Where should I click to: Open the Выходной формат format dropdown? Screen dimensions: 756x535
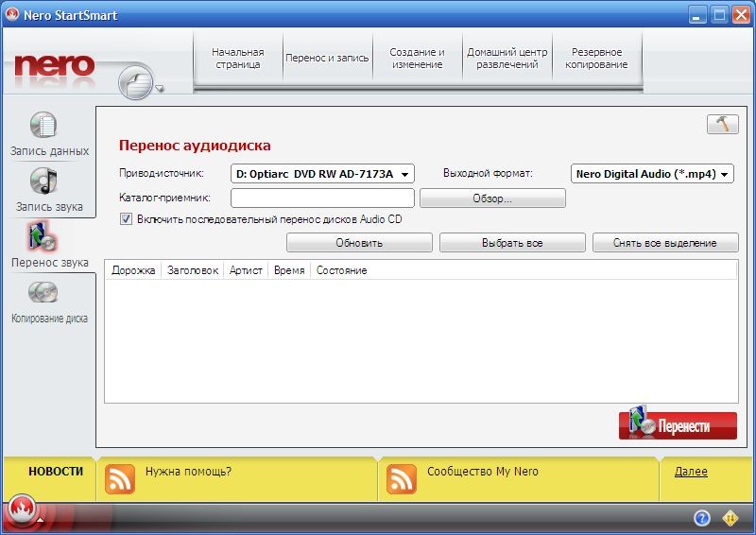coord(652,174)
